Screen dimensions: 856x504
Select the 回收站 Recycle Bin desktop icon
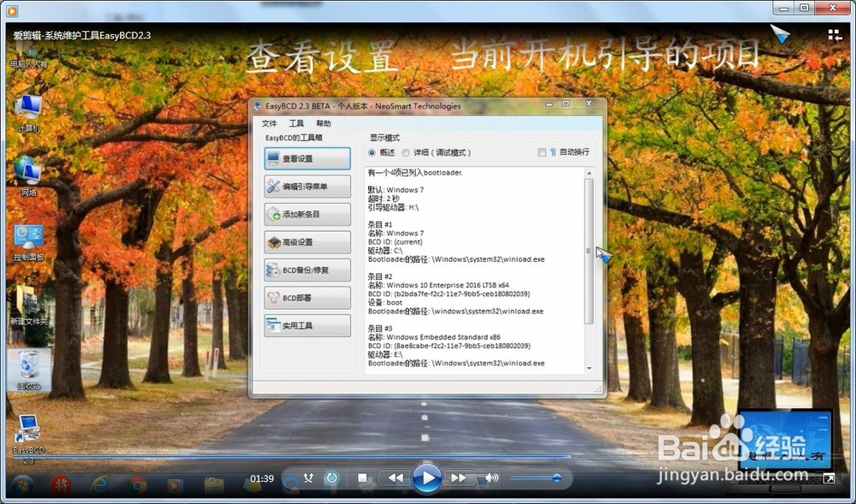coord(29,371)
